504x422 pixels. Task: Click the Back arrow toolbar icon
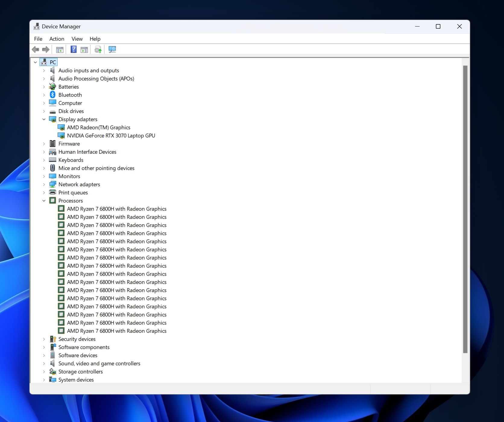pyautogui.click(x=36, y=49)
